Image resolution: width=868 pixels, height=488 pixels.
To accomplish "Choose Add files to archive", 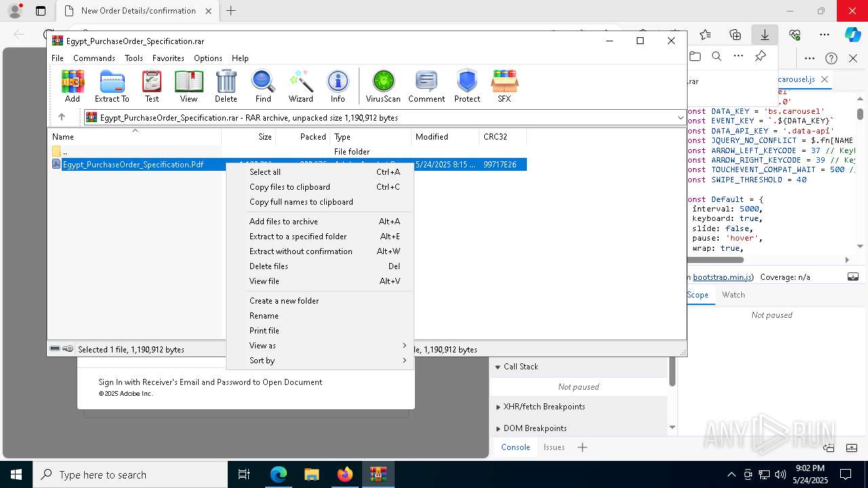I will click(x=319, y=222).
